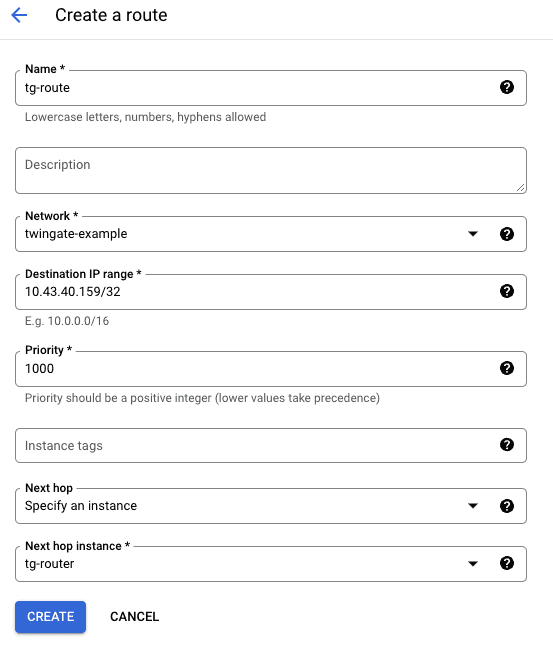Open help icon for Name field
This screenshot has height=645, width=553.
point(507,87)
